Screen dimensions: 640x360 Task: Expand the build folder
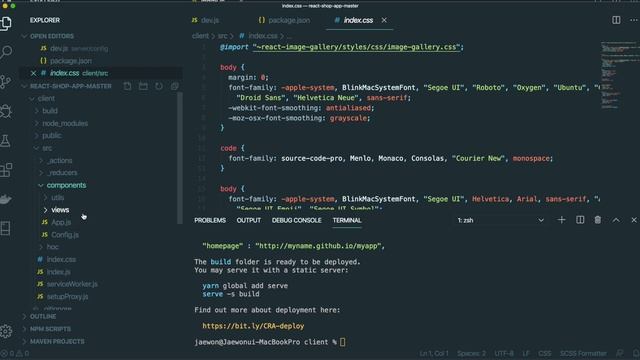(49, 111)
